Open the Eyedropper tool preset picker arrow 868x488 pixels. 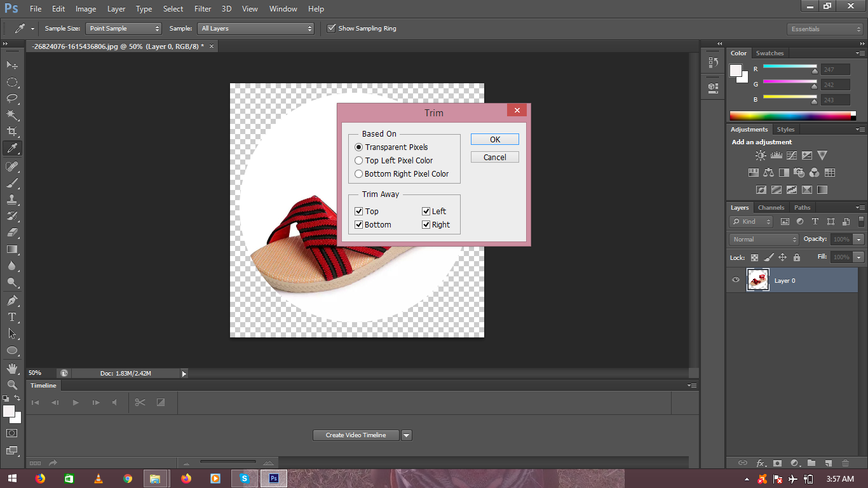tap(32, 29)
